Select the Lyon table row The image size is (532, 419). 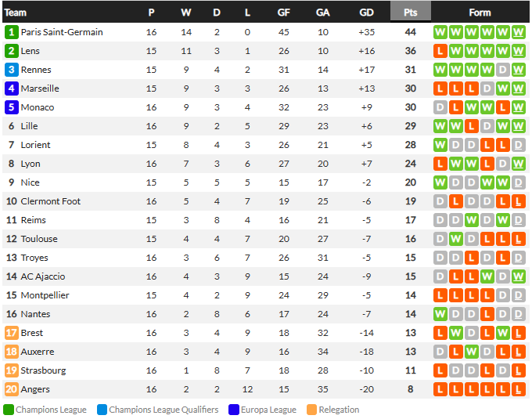click(266, 164)
